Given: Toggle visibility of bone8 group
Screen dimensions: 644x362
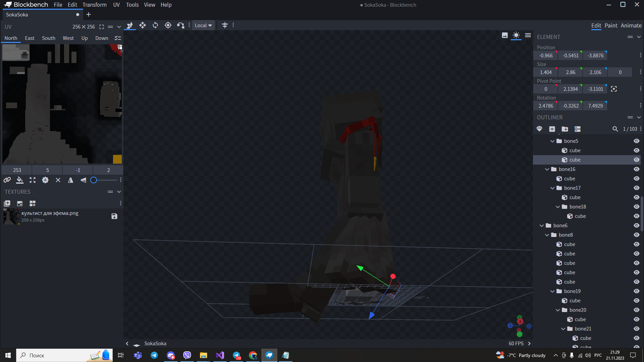Looking at the screenshot, I should pyautogui.click(x=637, y=235).
